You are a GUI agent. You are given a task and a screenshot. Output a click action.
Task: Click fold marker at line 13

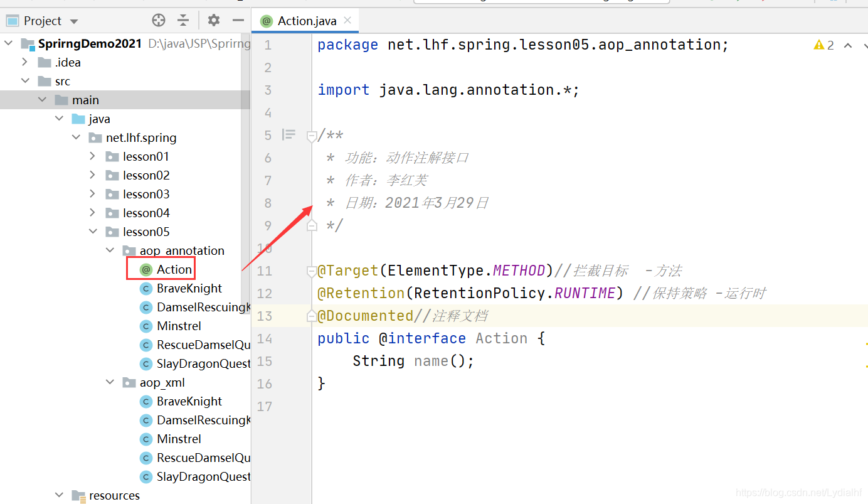coord(312,316)
